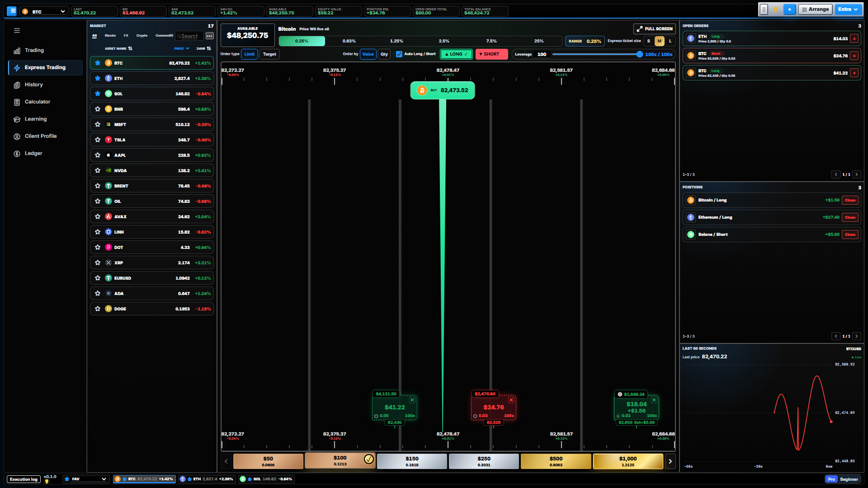Toggle favorite star for NVDA
Viewport: 868px width, 488px height.
(98, 170)
